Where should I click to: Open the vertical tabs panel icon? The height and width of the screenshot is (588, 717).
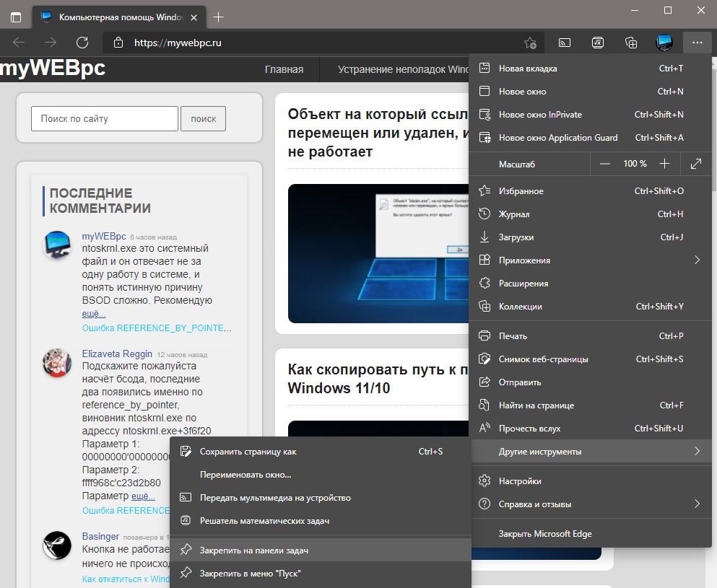tap(16, 17)
